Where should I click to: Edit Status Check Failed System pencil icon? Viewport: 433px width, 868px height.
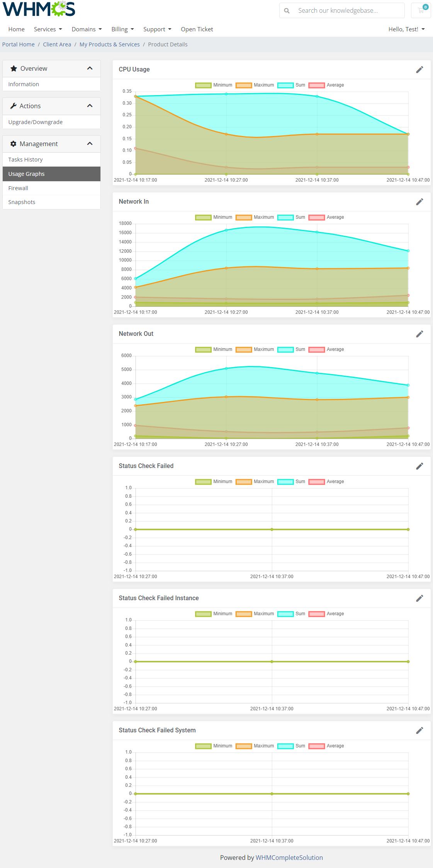[x=419, y=730]
